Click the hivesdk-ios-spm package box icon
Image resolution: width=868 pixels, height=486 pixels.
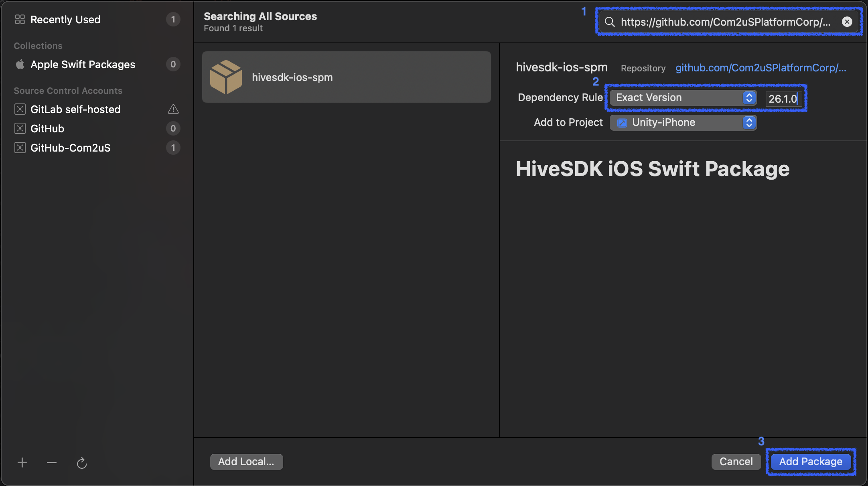[x=226, y=77]
